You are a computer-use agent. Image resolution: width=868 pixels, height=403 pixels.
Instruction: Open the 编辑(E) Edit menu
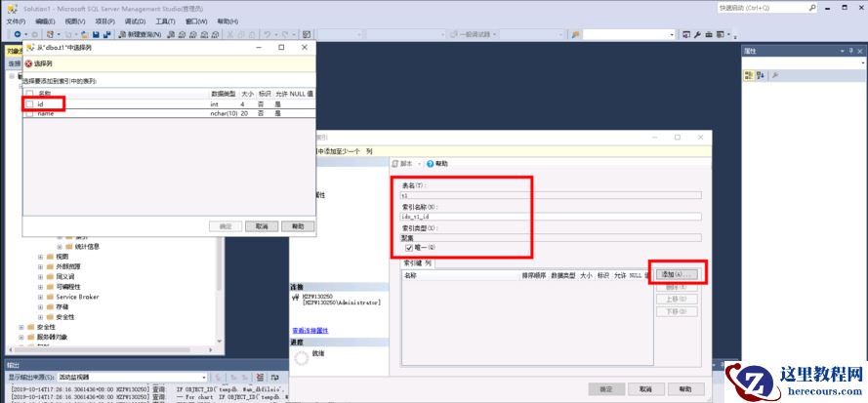tap(45, 21)
